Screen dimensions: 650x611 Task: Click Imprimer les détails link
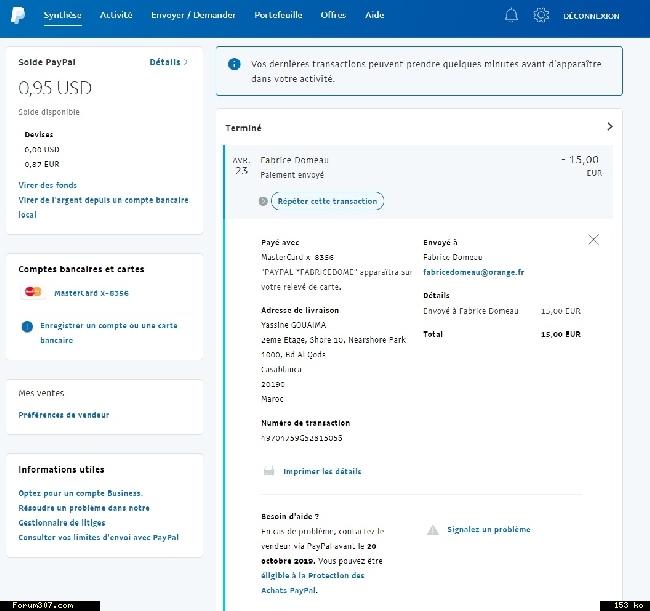pos(322,471)
